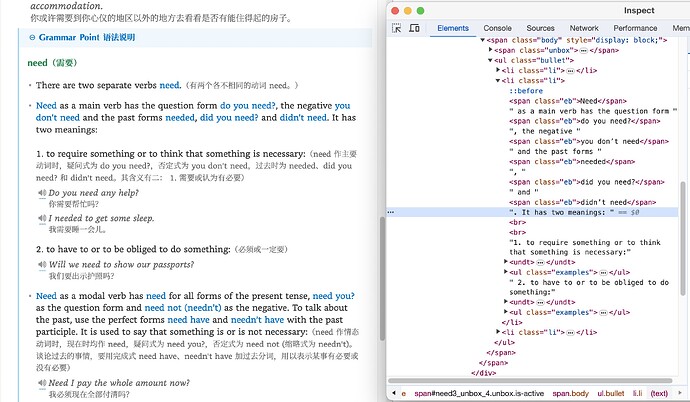Activate the element picker inspect icon
The image size is (690, 402).
396,28
